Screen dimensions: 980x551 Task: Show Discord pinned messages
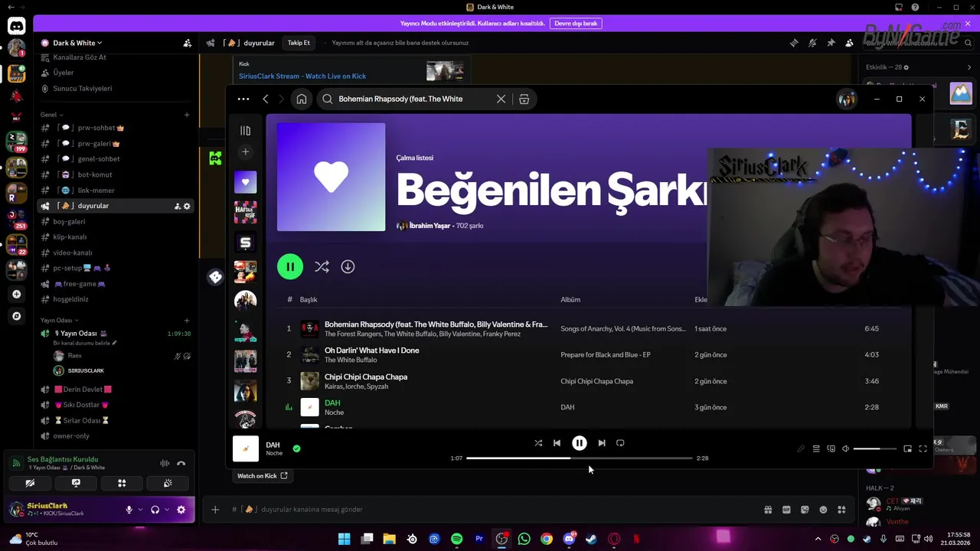(831, 43)
